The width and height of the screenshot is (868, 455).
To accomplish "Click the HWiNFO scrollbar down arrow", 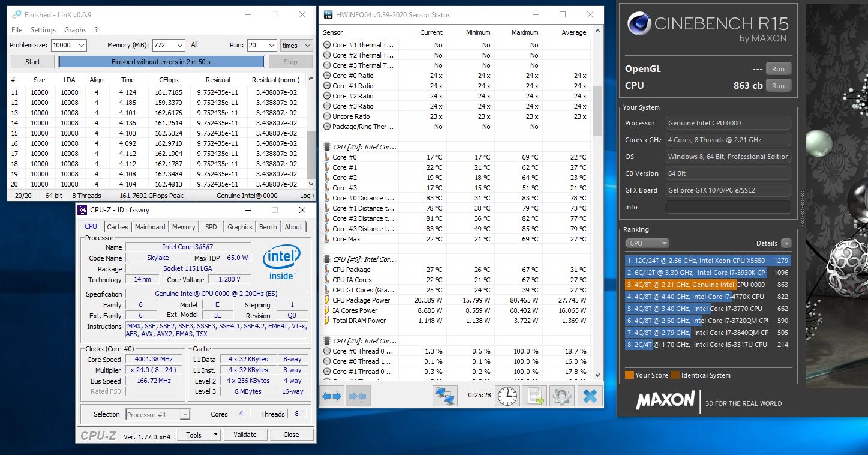I will (x=597, y=375).
